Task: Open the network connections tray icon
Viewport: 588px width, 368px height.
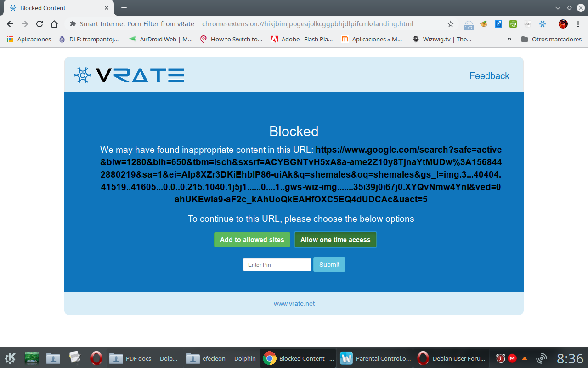Action: tap(541, 358)
